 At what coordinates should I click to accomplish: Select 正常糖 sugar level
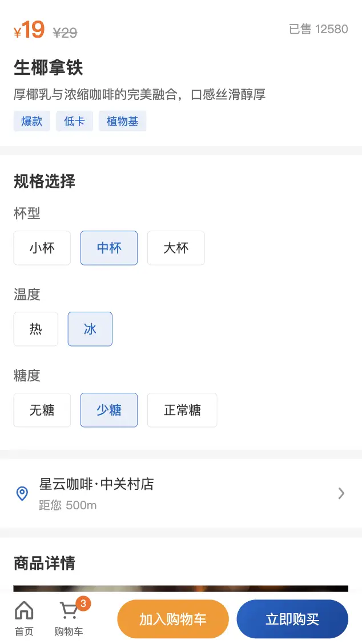tap(182, 410)
